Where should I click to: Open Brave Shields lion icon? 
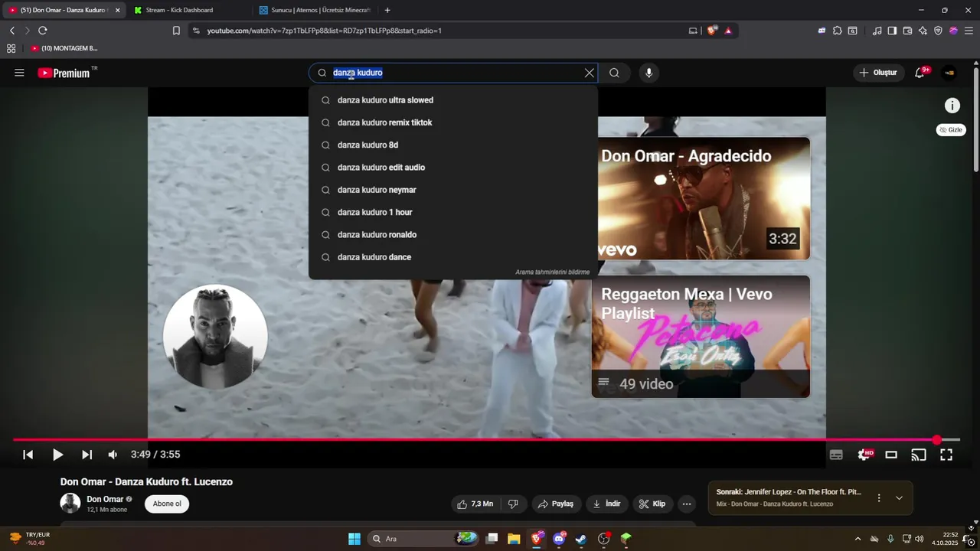pos(712,31)
